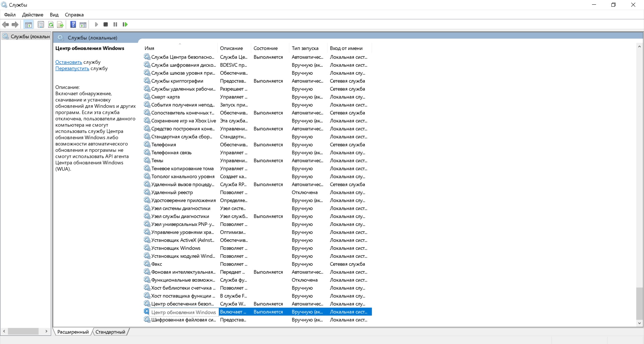
Task: Click the vertical scrollbar down arrow
Action: 640,323
